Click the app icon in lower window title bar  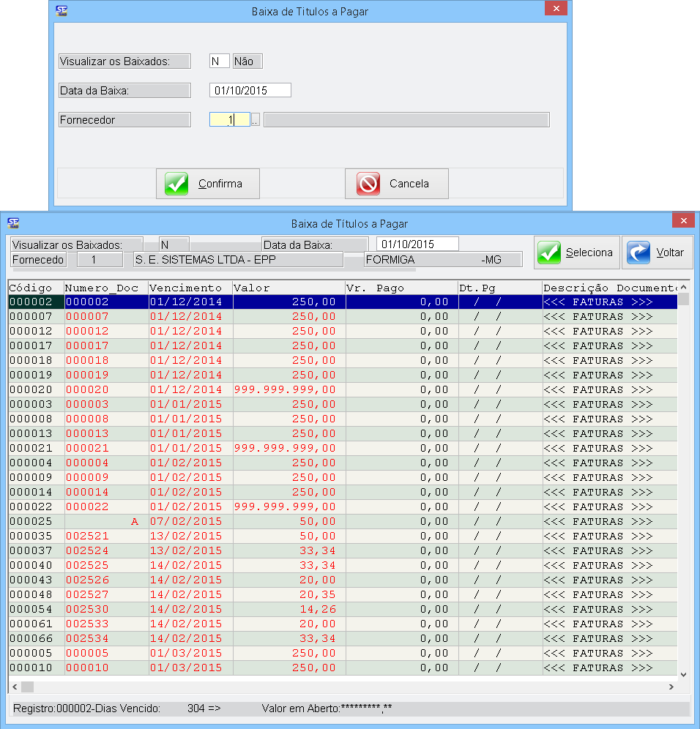(12, 223)
